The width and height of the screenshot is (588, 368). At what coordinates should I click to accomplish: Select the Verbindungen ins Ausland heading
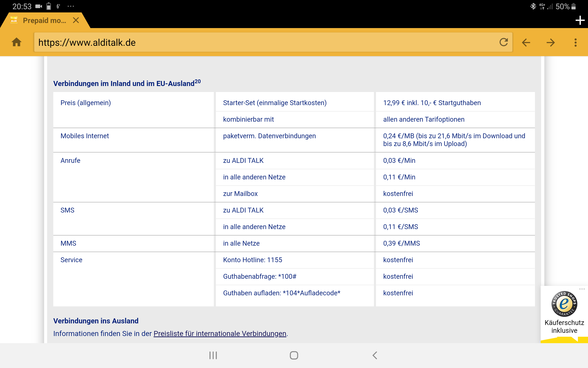click(96, 321)
